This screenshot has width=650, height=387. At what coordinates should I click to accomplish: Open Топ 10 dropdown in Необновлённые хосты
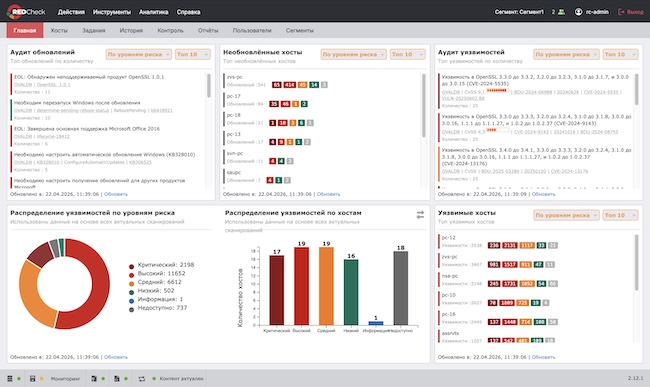(407, 54)
